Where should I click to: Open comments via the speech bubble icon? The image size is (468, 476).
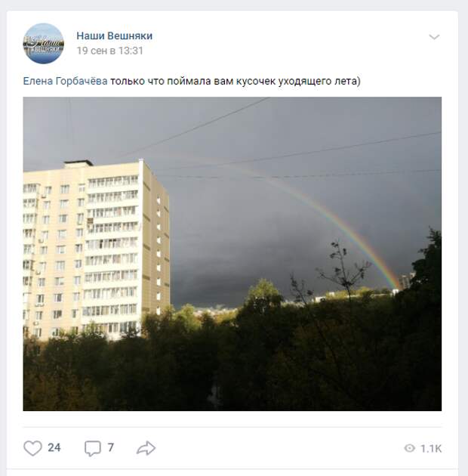point(93,448)
